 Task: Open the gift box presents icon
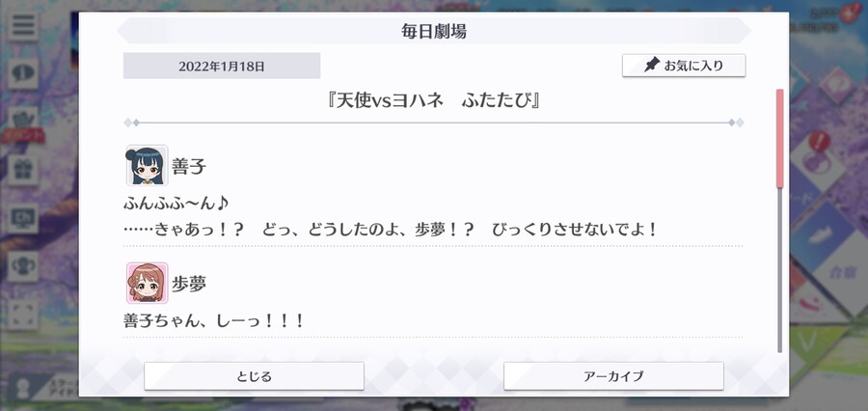(x=23, y=170)
